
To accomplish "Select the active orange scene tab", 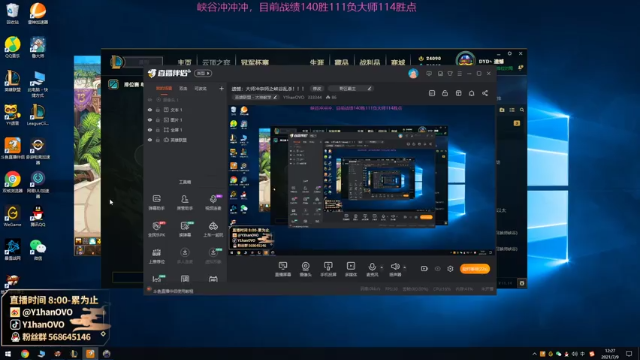I will point(164,89).
